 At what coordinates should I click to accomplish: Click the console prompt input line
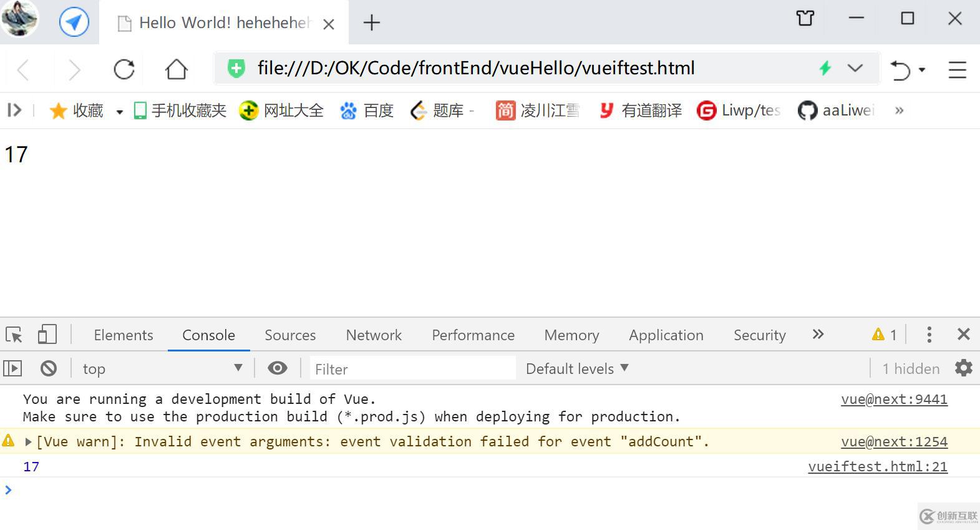[x=490, y=490]
